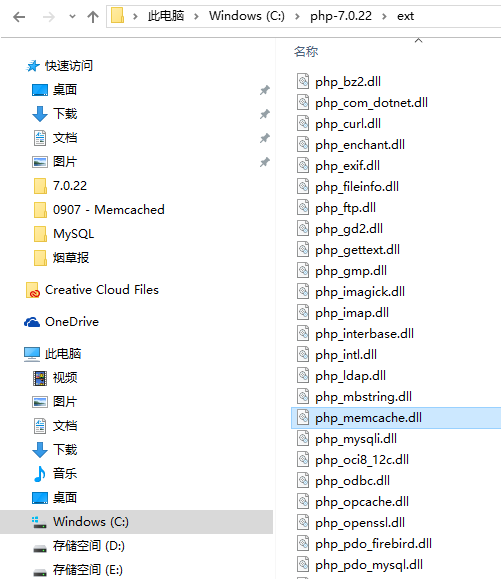Sort files by 名称 column header
The height and width of the screenshot is (579, 501).
[306, 51]
